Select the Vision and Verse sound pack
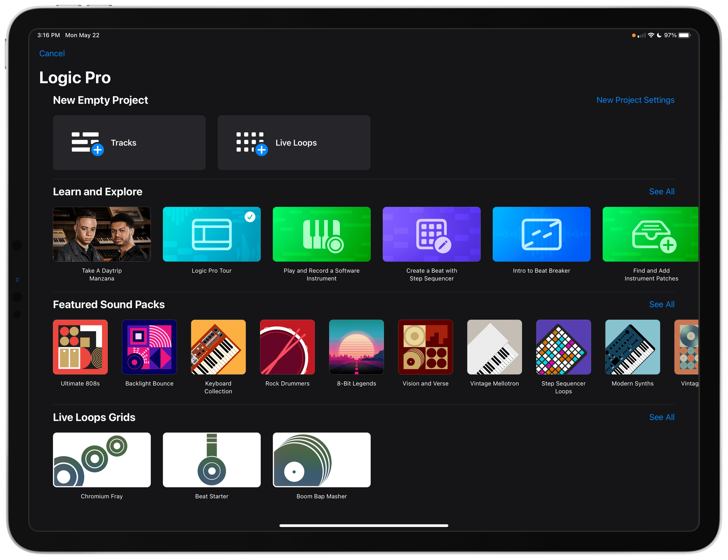This screenshot has height=560, width=728. [x=425, y=347]
